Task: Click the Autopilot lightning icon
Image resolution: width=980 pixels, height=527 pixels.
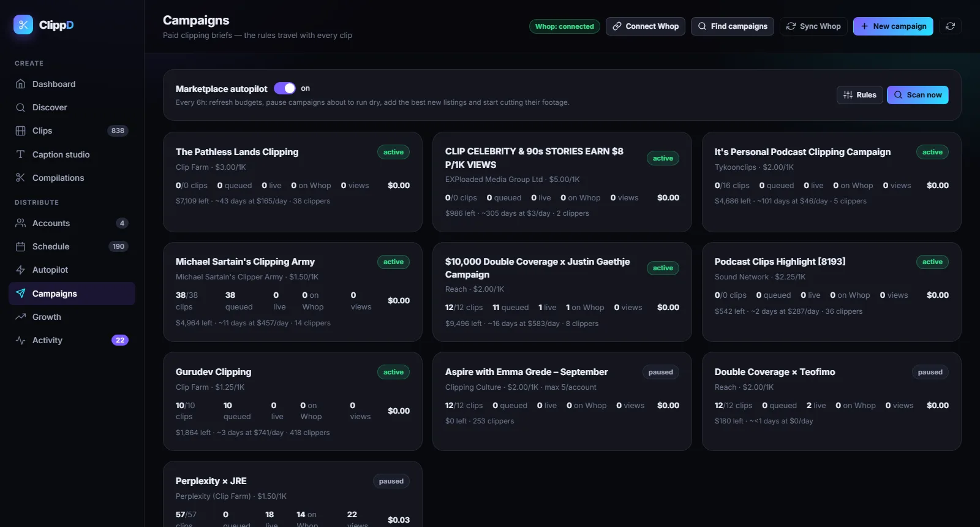Action: 20,270
